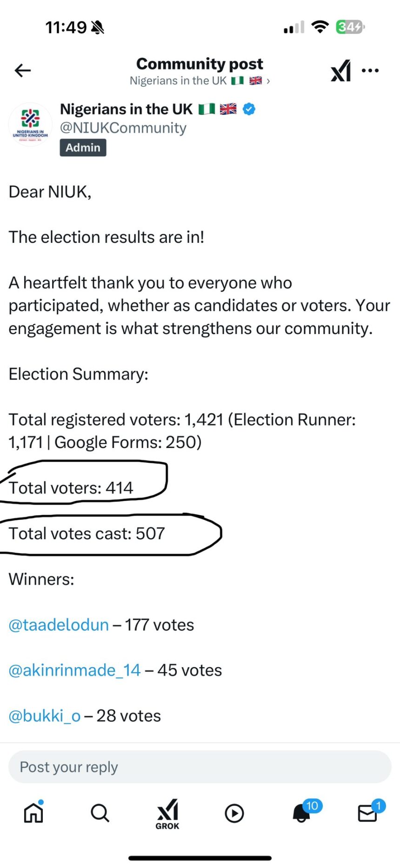The width and height of the screenshot is (400, 868).
Task: Open the @taadelodun profile link
Action: click(x=58, y=625)
